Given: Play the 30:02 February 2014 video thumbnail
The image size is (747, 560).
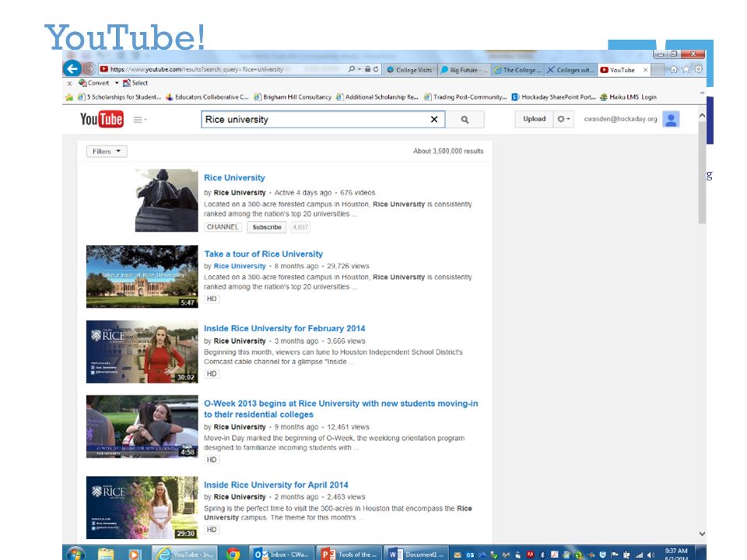Looking at the screenshot, I should [x=142, y=352].
